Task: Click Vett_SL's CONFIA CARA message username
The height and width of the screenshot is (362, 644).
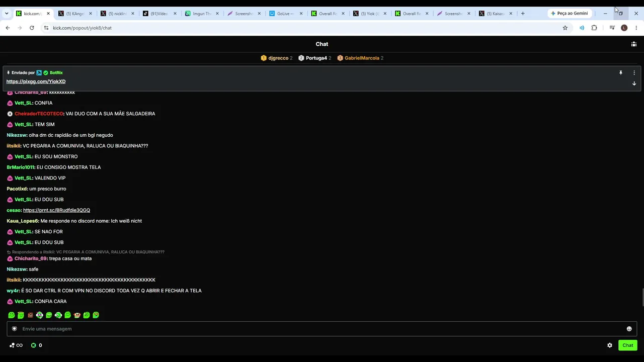Action: 23,301
